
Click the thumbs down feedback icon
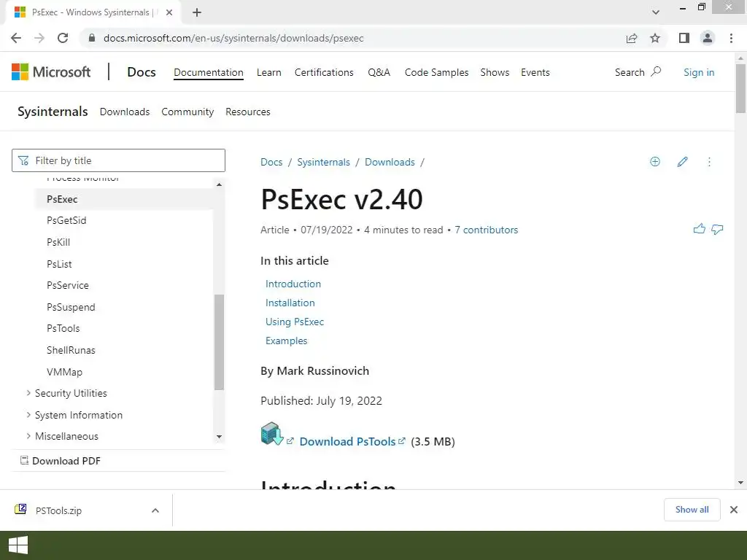717,230
